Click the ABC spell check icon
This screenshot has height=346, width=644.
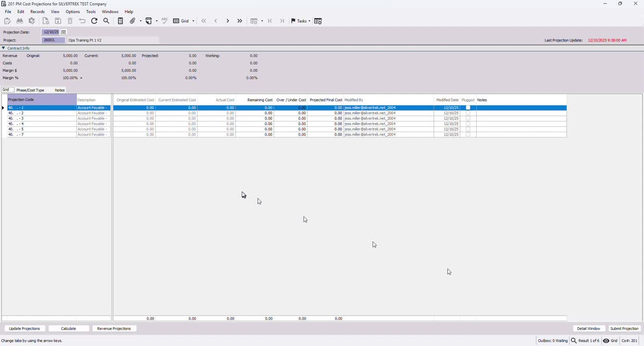(165, 21)
